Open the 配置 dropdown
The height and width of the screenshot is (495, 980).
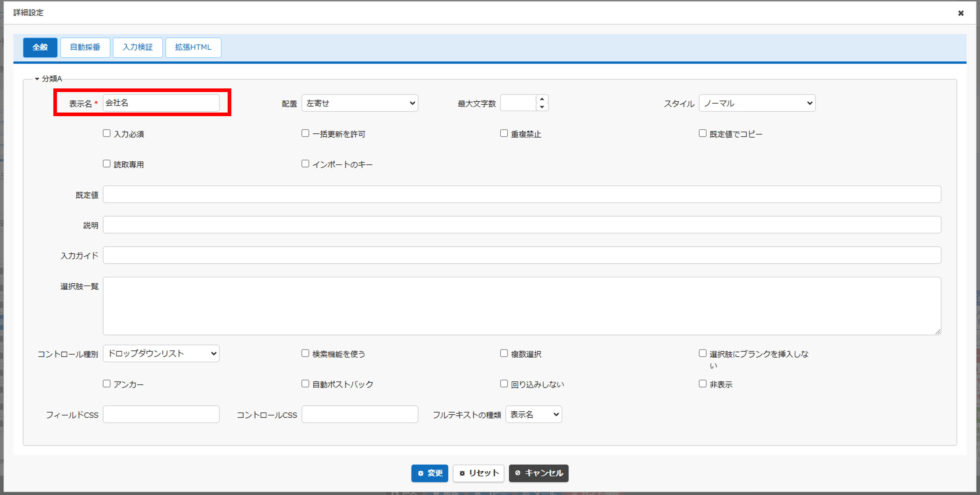(359, 103)
